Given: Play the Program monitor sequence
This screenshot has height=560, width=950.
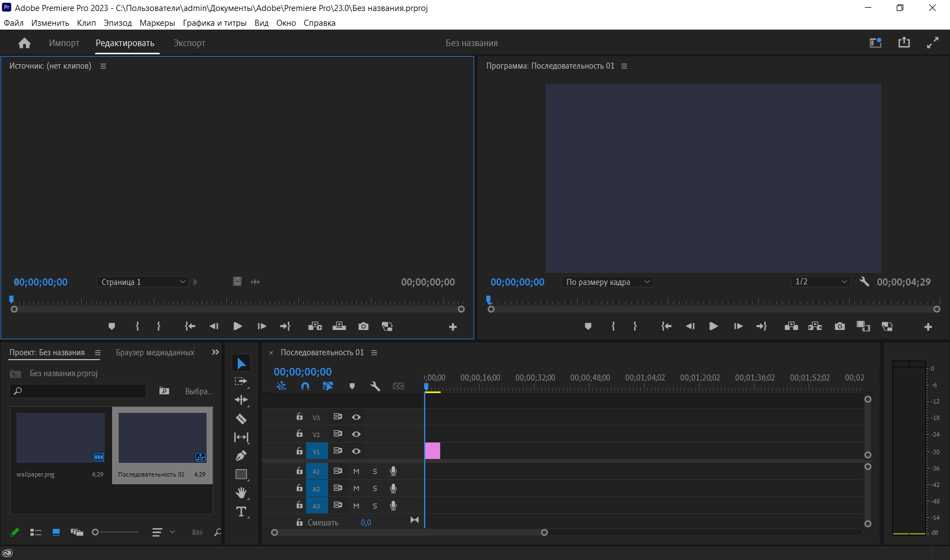Looking at the screenshot, I should click(713, 327).
